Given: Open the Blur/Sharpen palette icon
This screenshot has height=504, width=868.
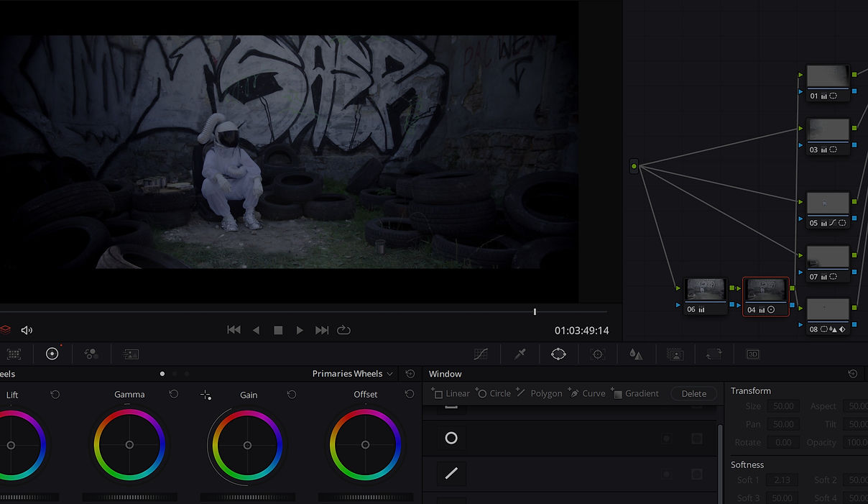Looking at the screenshot, I should [x=636, y=354].
